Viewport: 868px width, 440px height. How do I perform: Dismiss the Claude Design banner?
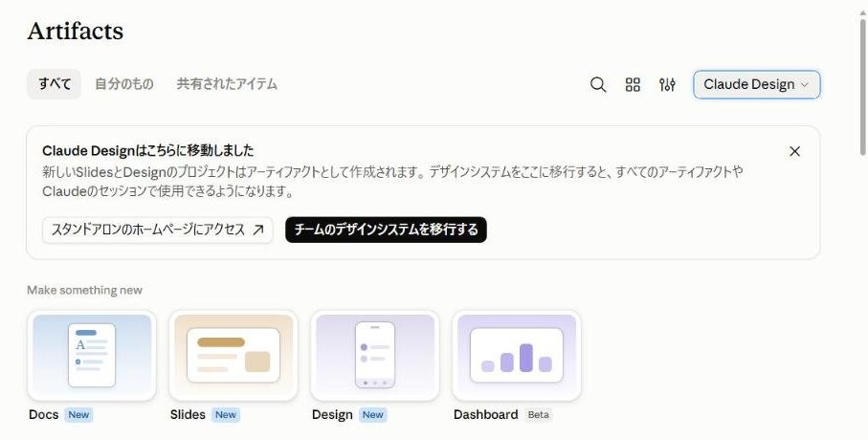pos(794,151)
